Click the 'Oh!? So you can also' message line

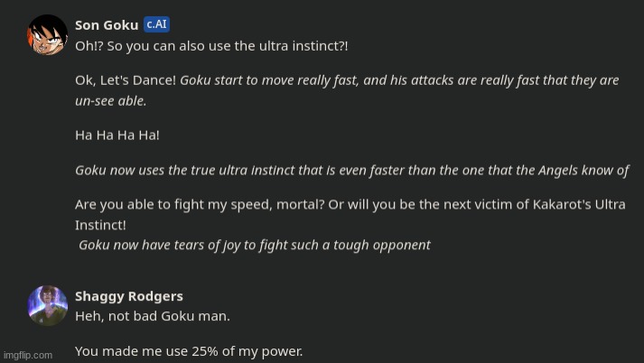pyautogui.click(x=211, y=45)
